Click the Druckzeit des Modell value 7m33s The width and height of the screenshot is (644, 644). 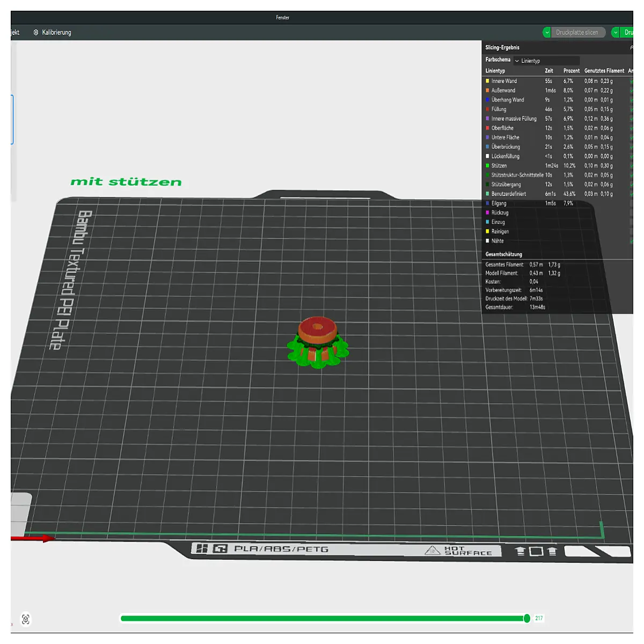(x=536, y=299)
